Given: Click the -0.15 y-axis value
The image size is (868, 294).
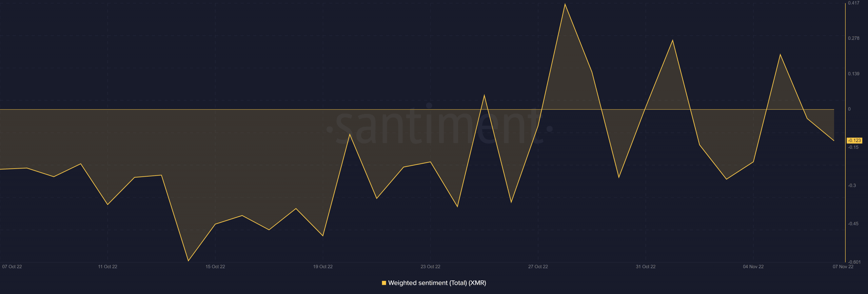Looking at the screenshot, I should 853,147.
